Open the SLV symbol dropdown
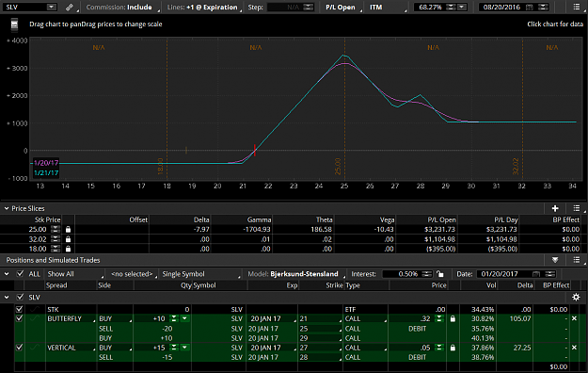The width and height of the screenshot is (588, 373). click(52, 8)
